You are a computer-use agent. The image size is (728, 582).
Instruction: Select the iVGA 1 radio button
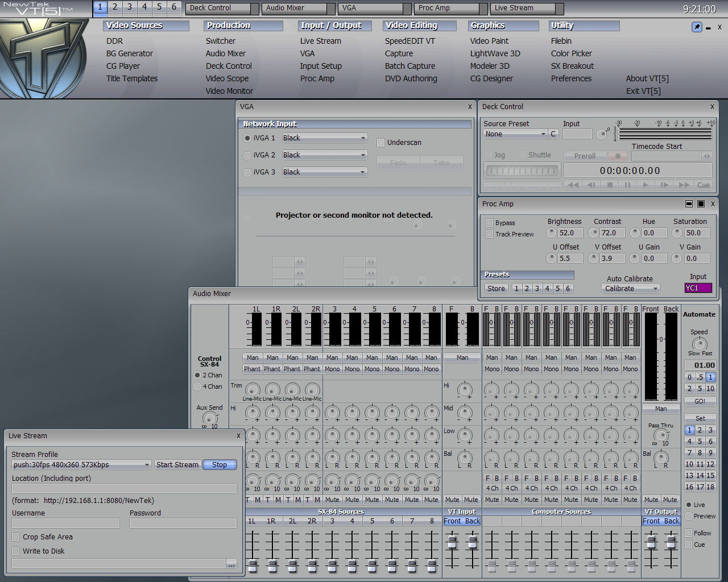pyautogui.click(x=247, y=138)
